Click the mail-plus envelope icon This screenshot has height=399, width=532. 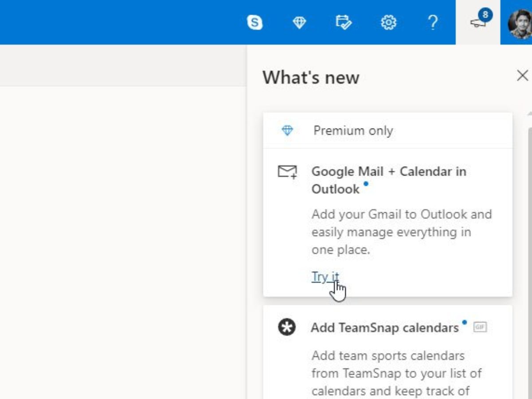[287, 172]
